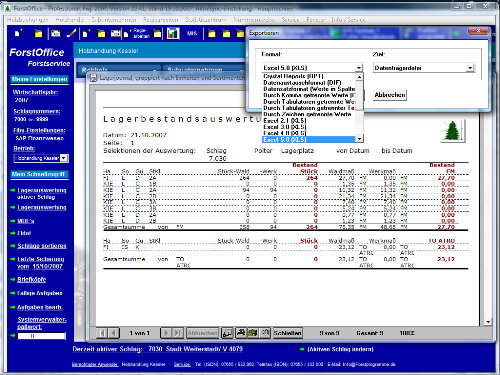Image resolution: width=500 pixels, height=375 pixels.
Task: Open the Statistikzentrum menu
Action: 206,20
